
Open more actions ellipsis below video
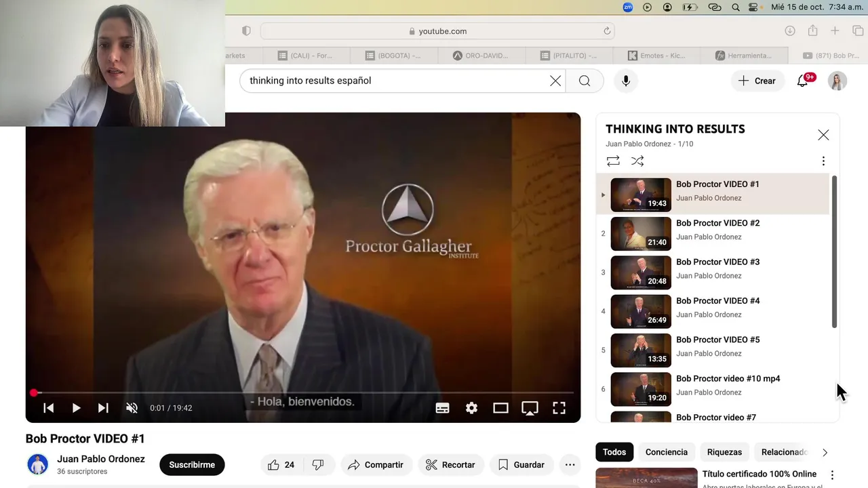click(570, 465)
